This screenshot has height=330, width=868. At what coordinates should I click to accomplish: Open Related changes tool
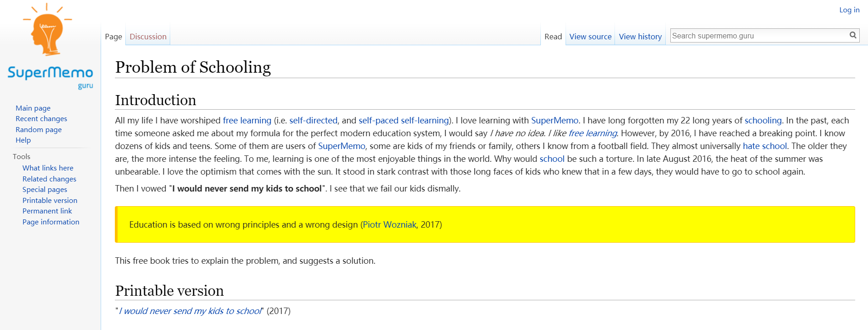(x=49, y=179)
